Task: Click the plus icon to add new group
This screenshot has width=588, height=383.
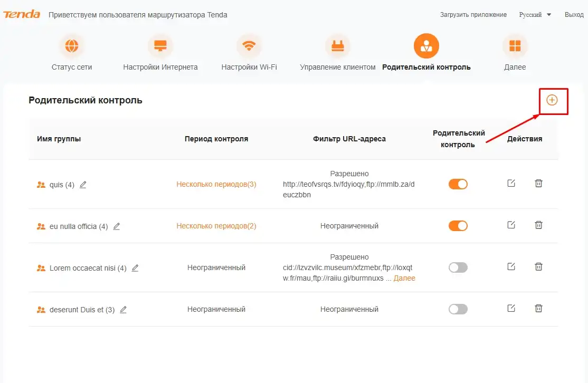Action: [552, 100]
